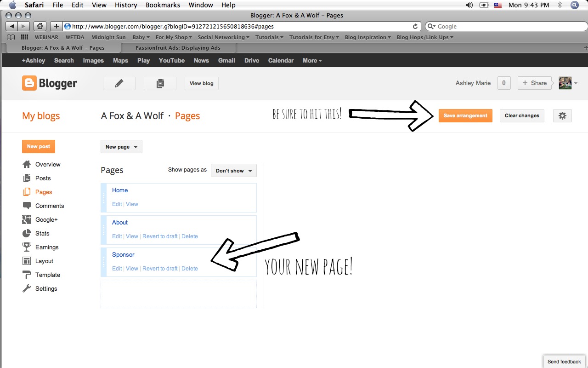The width and height of the screenshot is (588, 368).
Task: Edit the Sponsor page
Action: [117, 268]
